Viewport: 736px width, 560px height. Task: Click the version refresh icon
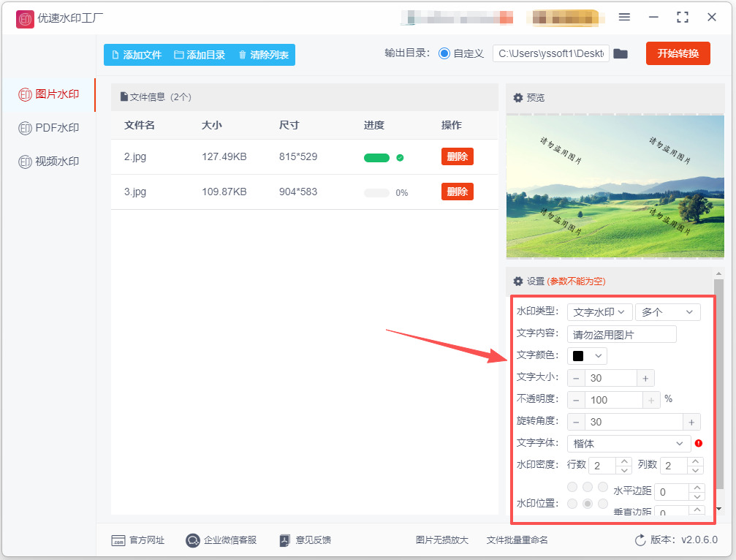(x=640, y=540)
